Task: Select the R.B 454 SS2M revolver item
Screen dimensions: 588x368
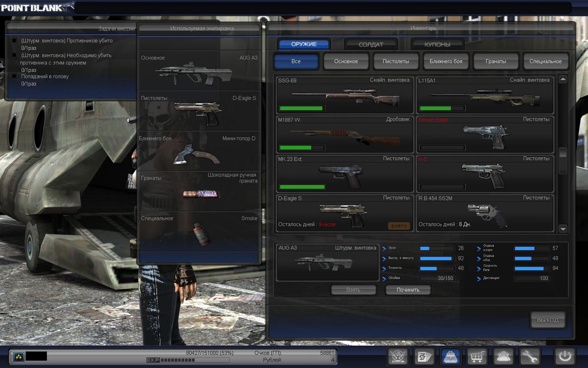Action: (x=485, y=213)
